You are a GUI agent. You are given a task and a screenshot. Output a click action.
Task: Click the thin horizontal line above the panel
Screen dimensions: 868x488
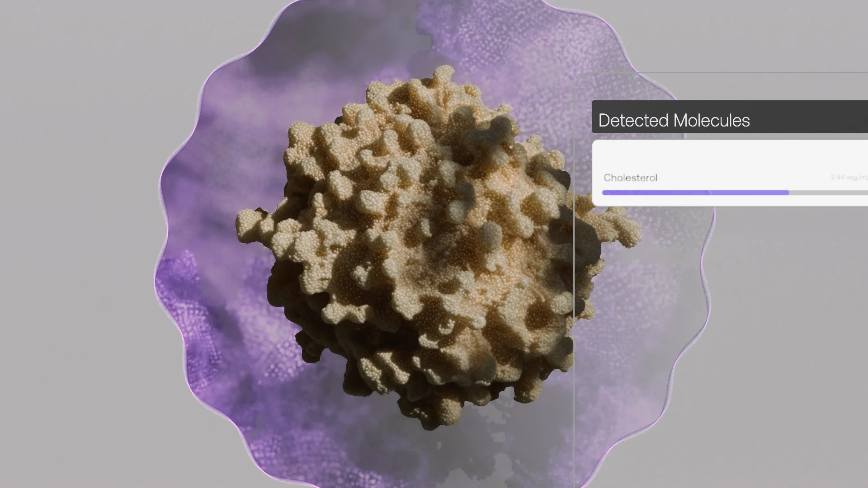pyautogui.click(x=723, y=72)
